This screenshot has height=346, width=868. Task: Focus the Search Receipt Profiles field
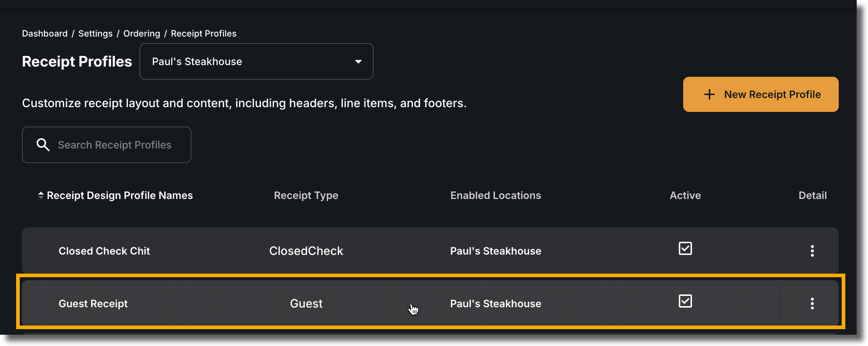tap(106, 145)
